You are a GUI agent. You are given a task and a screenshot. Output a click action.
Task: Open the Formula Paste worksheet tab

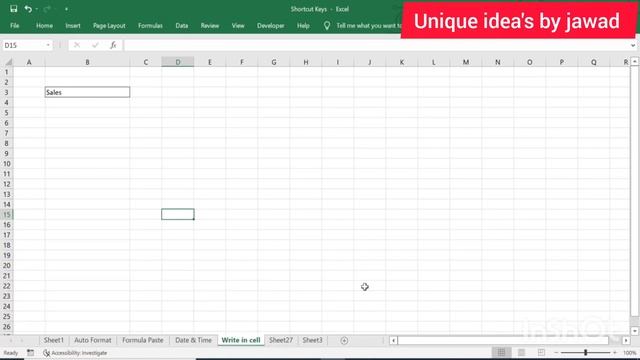click(x=142, y=340)
